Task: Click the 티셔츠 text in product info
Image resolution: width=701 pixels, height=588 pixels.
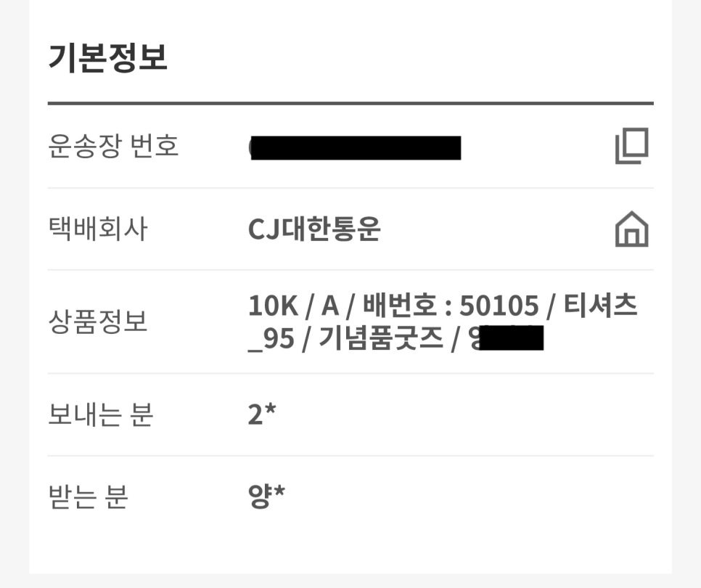Action: click(600, 305)
